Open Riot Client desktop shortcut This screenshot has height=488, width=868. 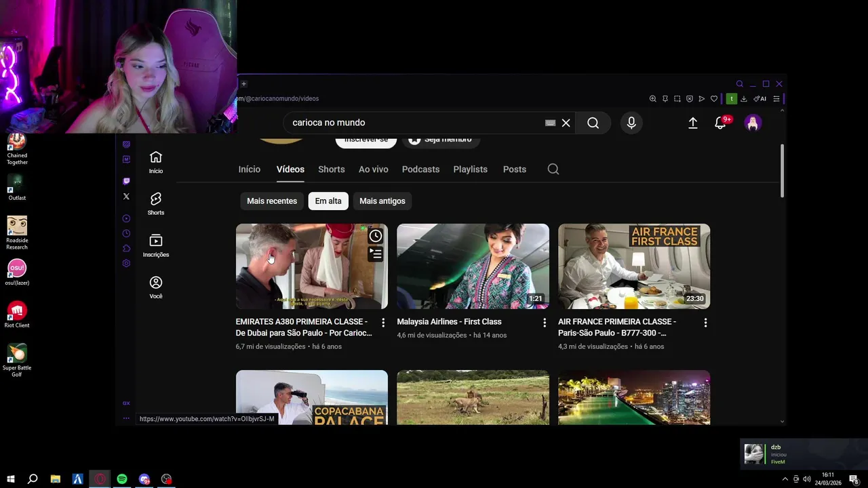tap(17, 314)
